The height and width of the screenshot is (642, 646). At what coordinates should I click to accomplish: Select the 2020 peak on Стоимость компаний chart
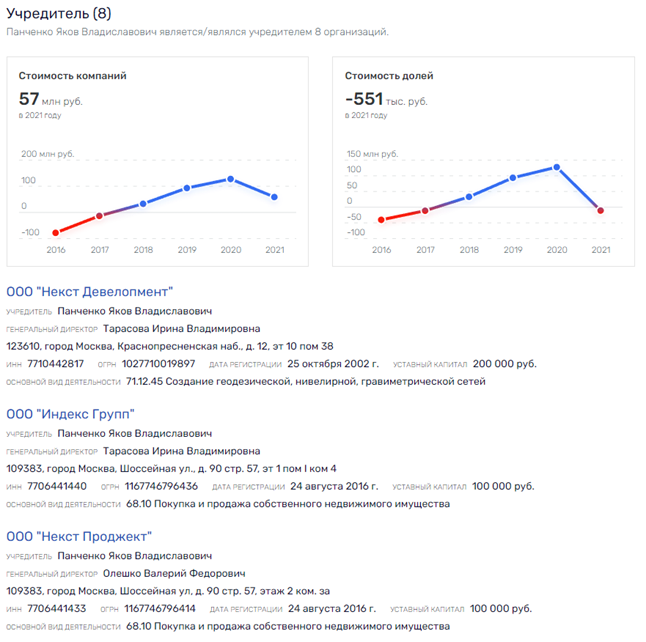click(231, 179)
